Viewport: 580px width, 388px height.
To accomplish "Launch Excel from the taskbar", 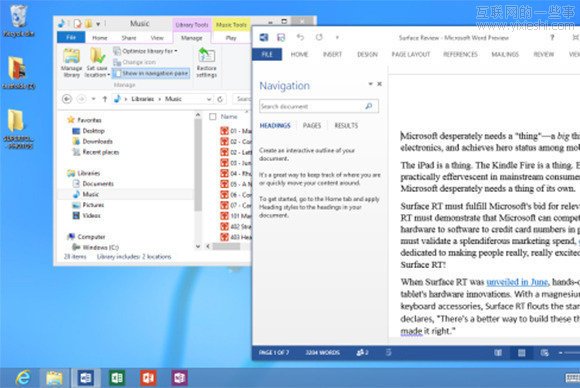I will (117, 378).
